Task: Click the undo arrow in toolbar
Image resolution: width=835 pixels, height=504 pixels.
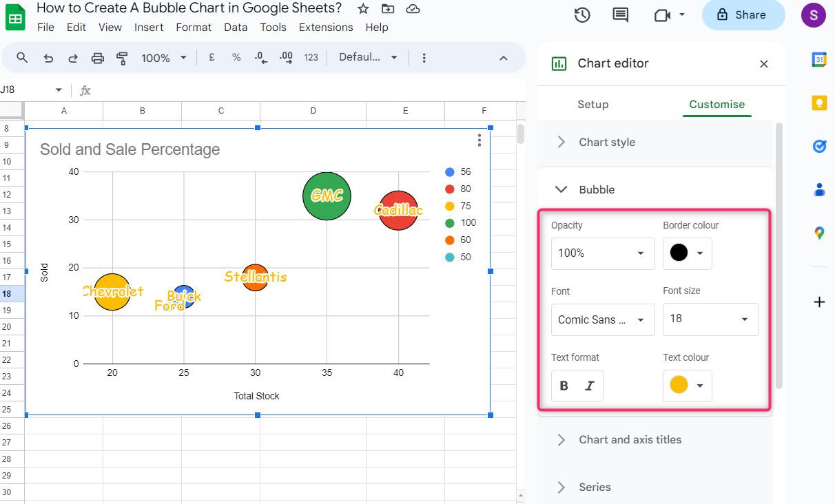Action: [x=48, y=58]
